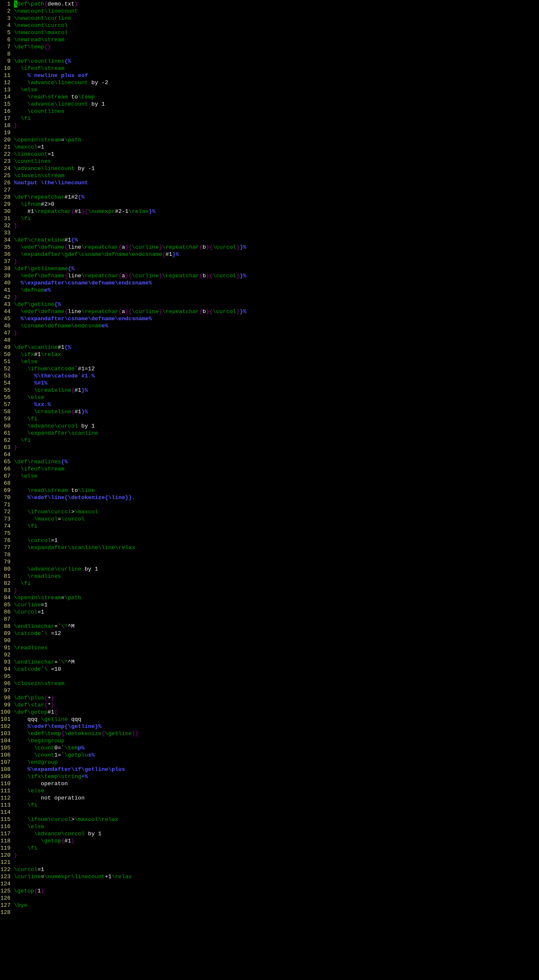
Task: Click the commented %\expandafter\if\getline\plus line
Action: click(76, 769)
